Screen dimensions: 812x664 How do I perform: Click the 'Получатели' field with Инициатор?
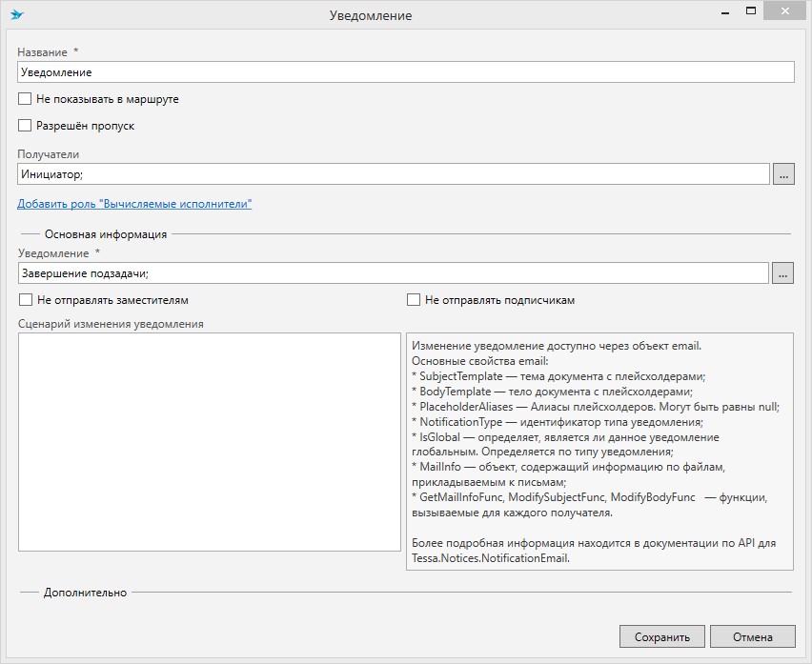pyautogui.click(x=393, y=174)
